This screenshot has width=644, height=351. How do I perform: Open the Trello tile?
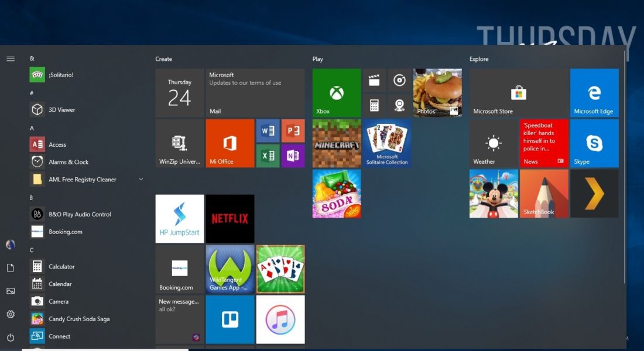pos(230,319)
